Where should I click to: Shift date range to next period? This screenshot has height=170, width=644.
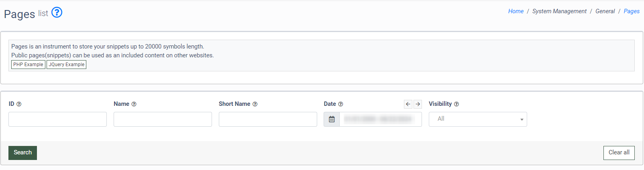coord(418,104)
